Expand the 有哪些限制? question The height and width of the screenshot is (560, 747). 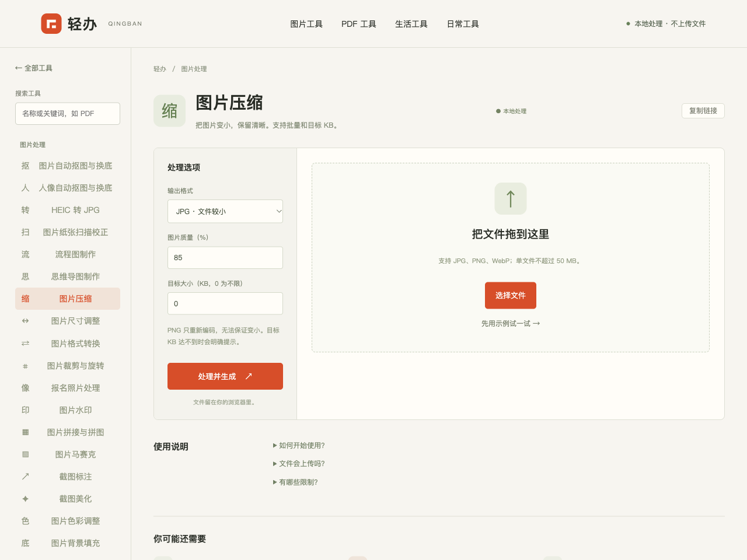pos(295,482)
